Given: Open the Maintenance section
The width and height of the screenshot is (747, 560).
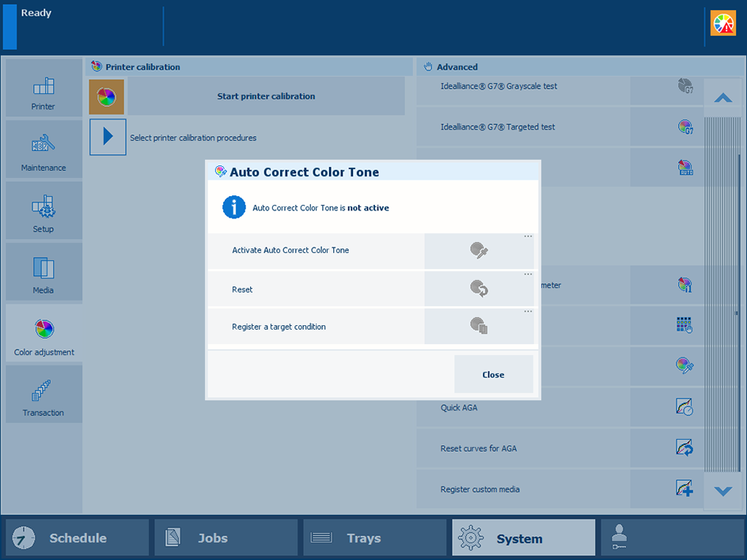Looking at the screenshot, I should [x=44, y=149].
